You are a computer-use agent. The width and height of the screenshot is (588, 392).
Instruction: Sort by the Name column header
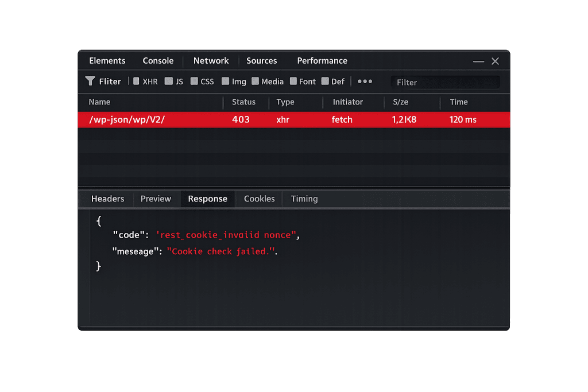[x=99, y=102]
